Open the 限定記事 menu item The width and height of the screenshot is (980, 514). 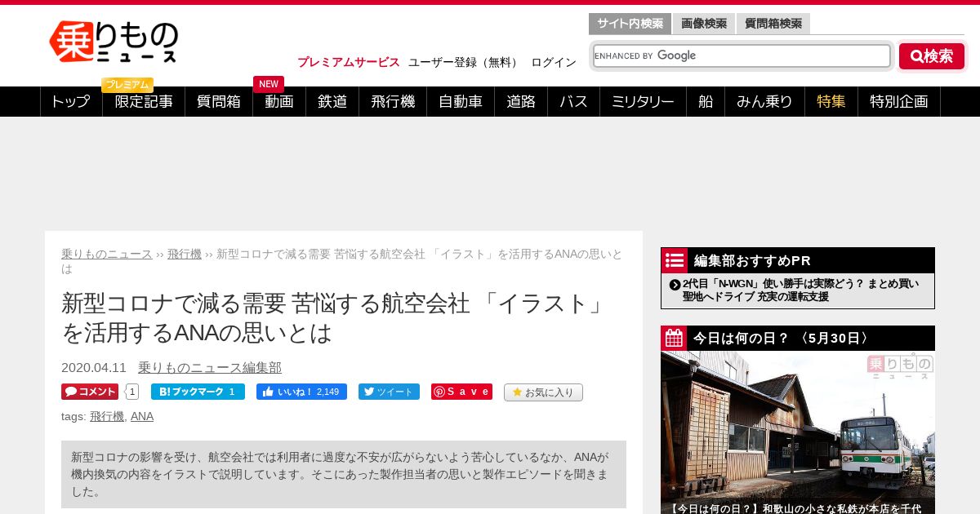144,101
